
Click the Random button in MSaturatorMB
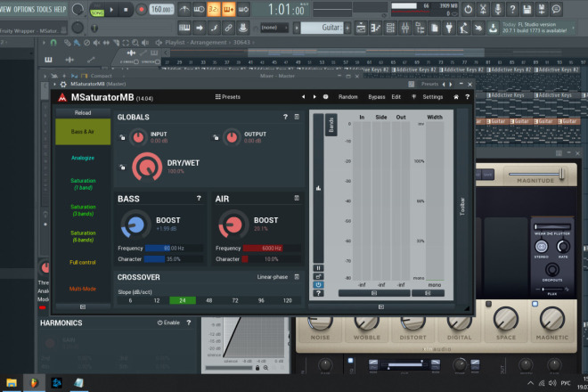348,97
